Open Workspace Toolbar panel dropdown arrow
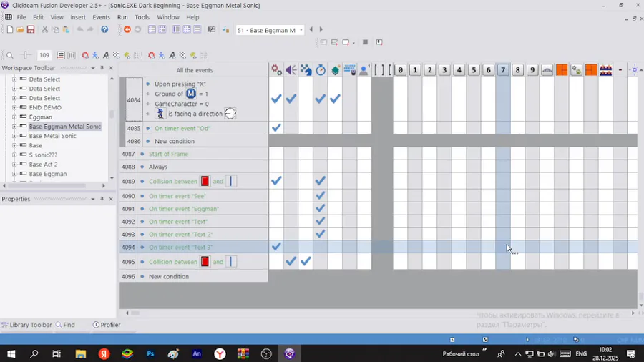The image size is (644, 362). point(93,68)
